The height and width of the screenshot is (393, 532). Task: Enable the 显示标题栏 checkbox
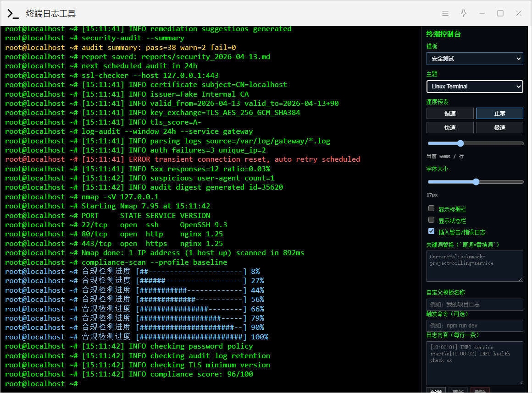tap(431, 209)
